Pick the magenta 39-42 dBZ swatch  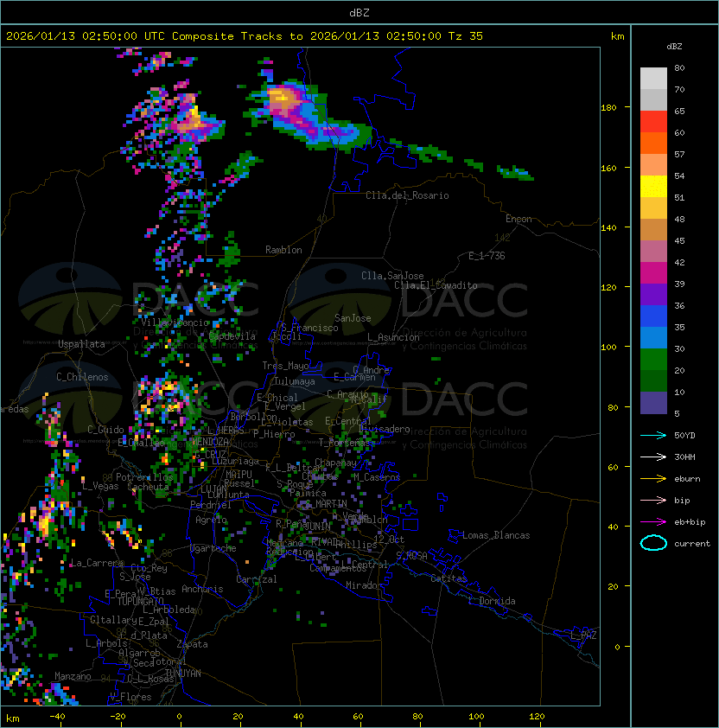[x=653, y=273]
